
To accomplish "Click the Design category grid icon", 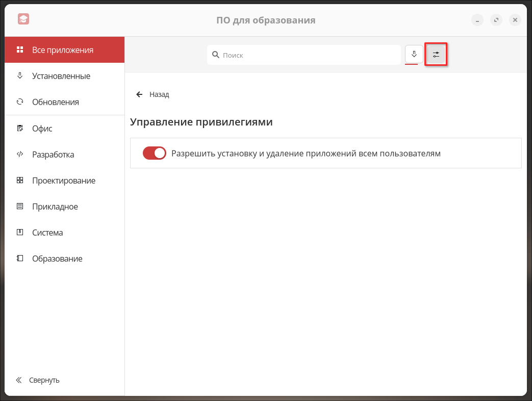I will pos(20,181).
